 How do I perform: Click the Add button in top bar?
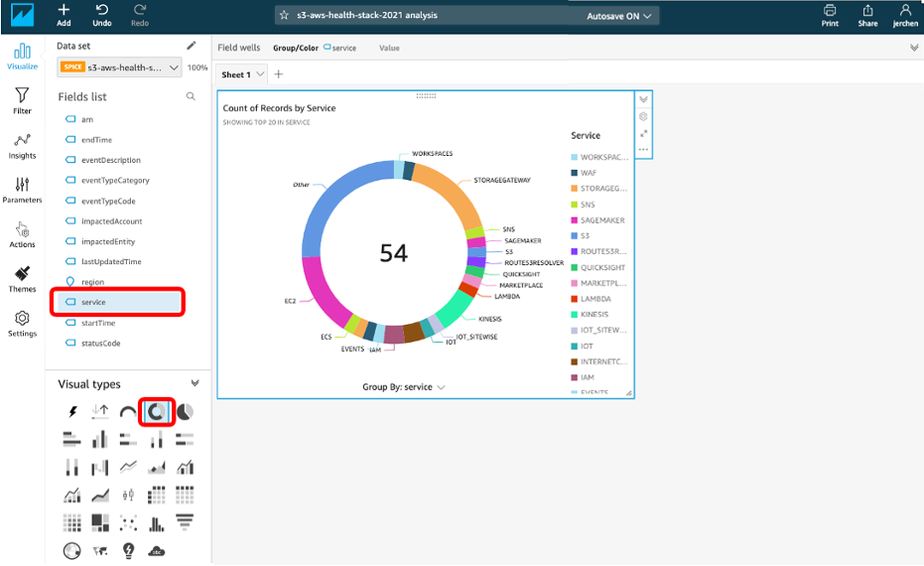(x=64, y=15)
